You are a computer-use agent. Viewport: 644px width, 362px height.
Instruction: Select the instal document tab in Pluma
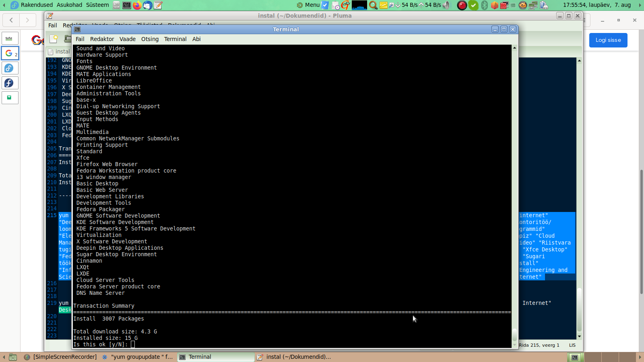[59, 51]
